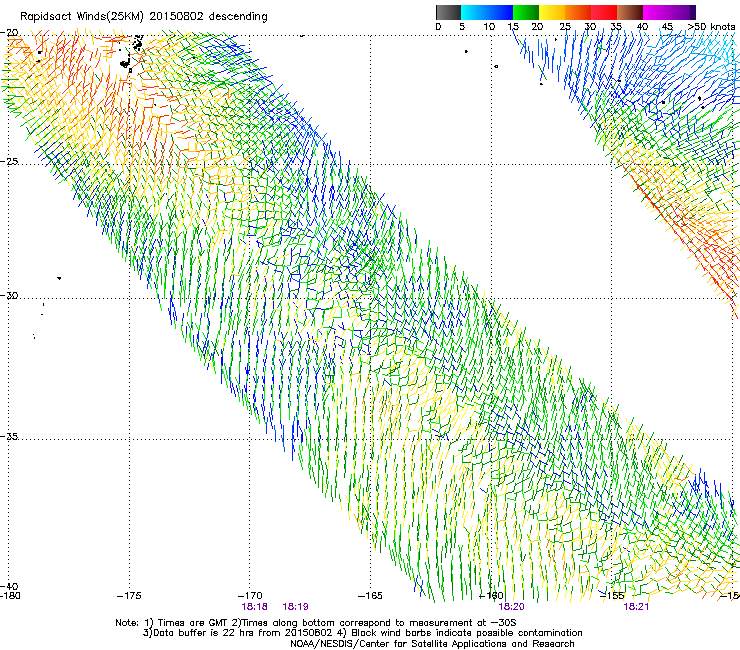Click the 'Rapidscat Winds(25KM) 20150802 descending' title
740x650 pixels.
143,17
